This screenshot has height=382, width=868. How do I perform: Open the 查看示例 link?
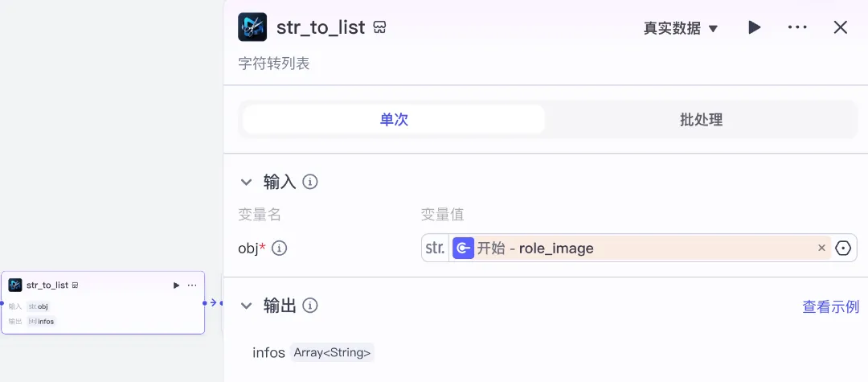click(830, 306)
